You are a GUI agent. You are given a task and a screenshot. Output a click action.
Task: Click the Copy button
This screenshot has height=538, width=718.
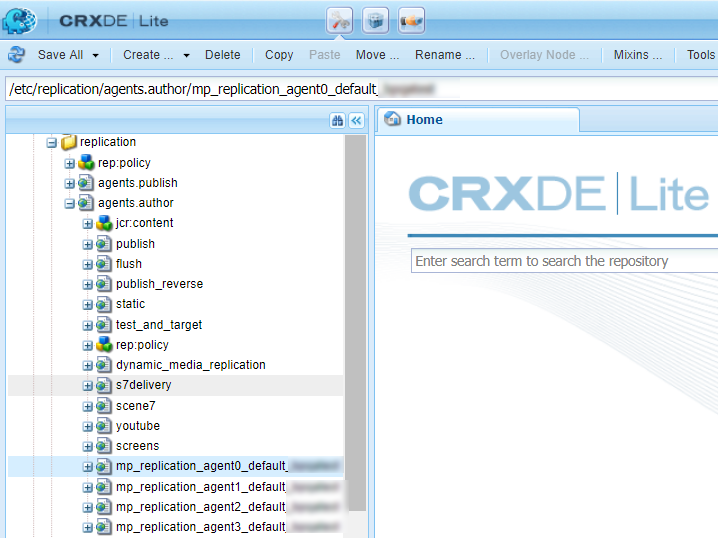coord(279,54)
